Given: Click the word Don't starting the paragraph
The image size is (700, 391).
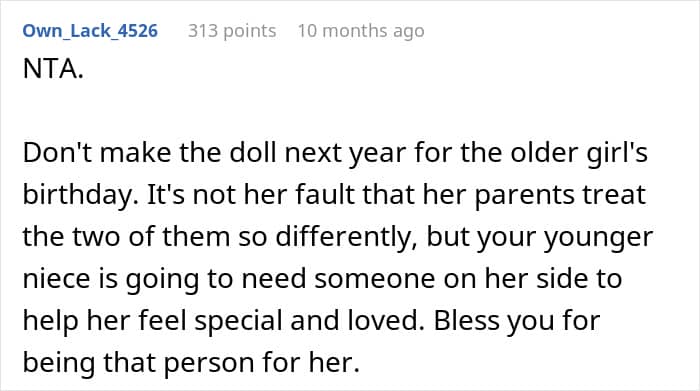Looking at the screenshot, I should point(57,153).
